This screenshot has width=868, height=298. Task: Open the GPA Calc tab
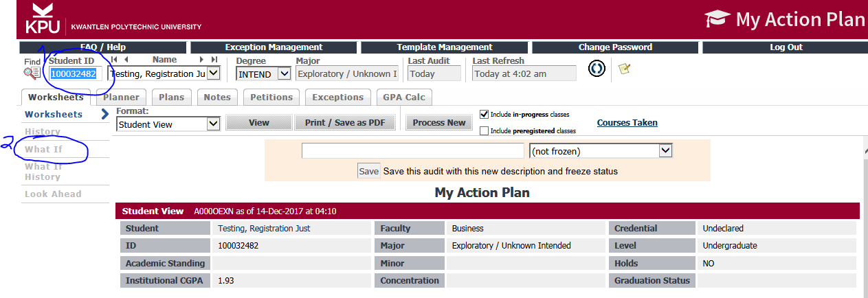(405, 97)
